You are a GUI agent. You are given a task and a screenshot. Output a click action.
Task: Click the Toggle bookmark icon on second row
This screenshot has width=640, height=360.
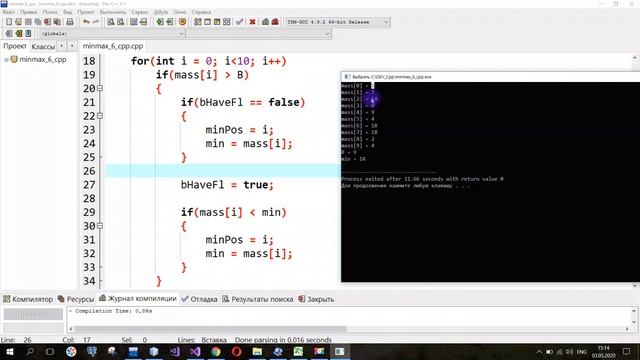(18, 33)
